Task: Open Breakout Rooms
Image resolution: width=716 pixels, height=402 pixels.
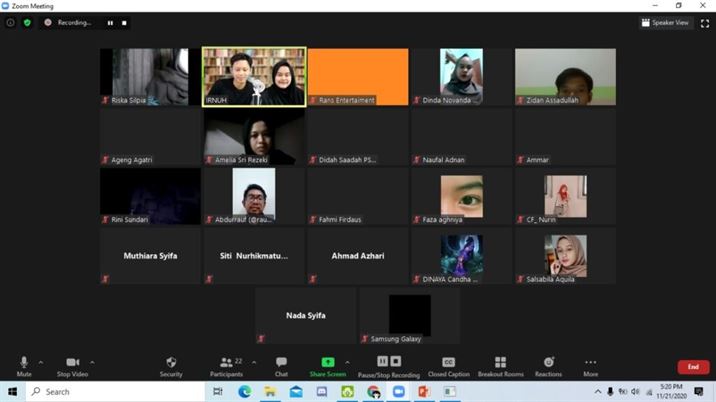Action: (500, 365)
